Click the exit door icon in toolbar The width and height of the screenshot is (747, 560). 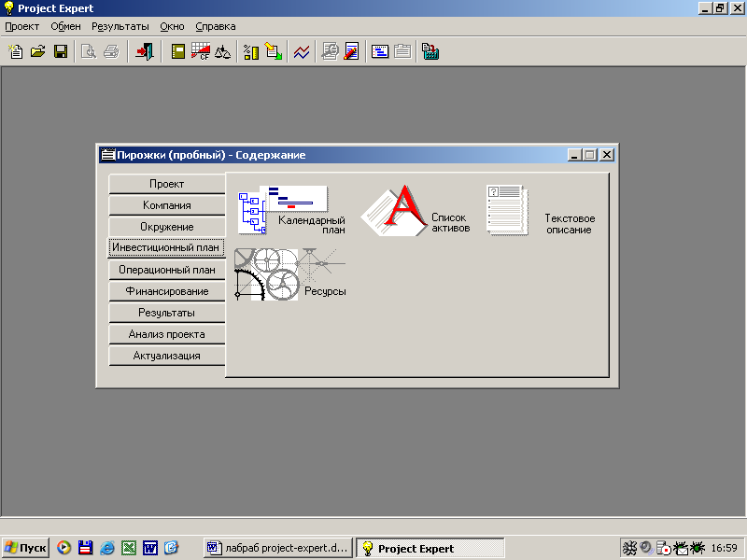tap(145, 51)
